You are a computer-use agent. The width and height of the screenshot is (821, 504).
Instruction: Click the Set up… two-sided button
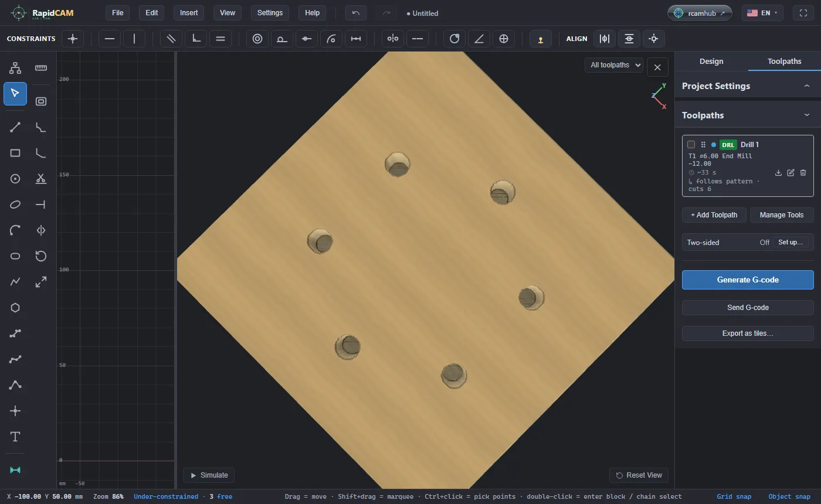point(791,243)
